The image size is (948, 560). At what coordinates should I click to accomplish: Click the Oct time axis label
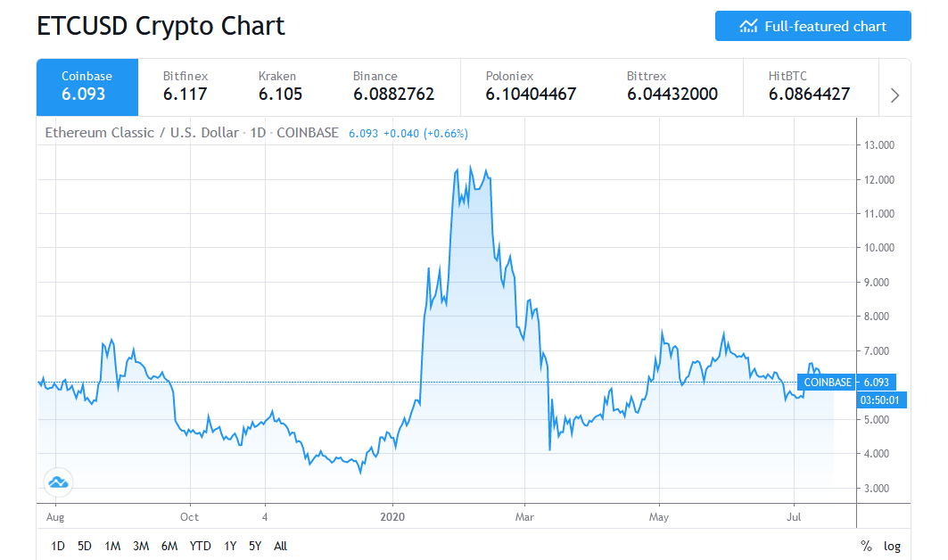click(189, 517)
